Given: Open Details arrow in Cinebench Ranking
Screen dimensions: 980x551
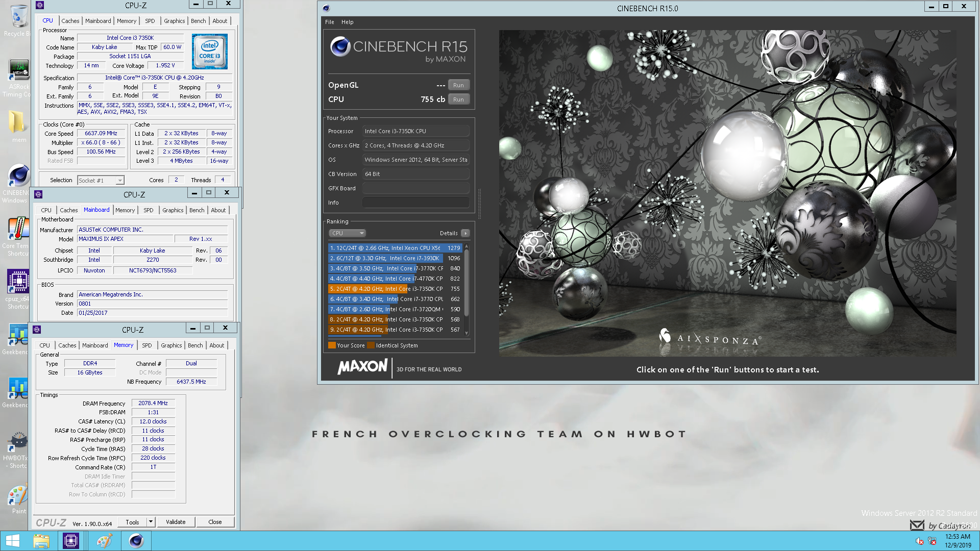Looking at the screenshot, I should pos(465,233).
